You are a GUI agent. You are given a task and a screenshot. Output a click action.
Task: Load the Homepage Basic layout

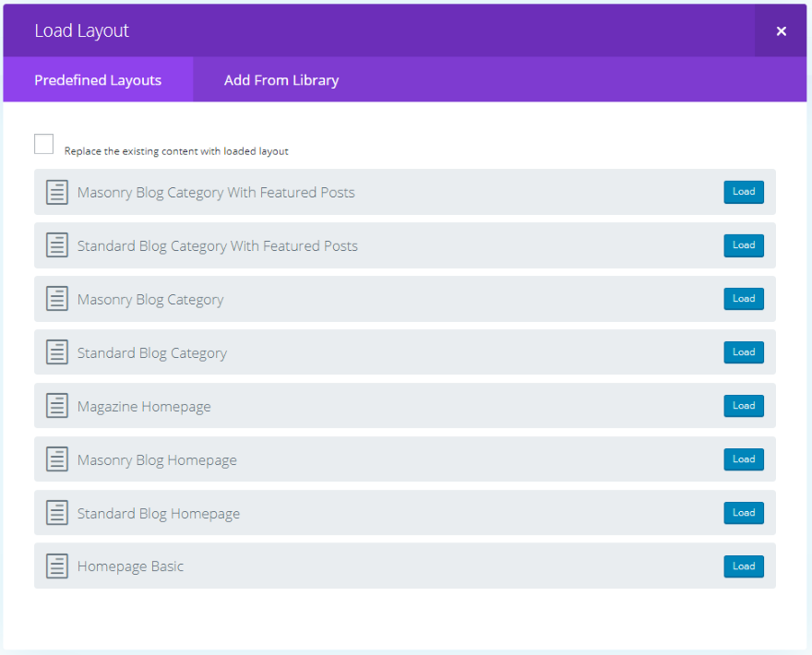[x=744, y=566]
